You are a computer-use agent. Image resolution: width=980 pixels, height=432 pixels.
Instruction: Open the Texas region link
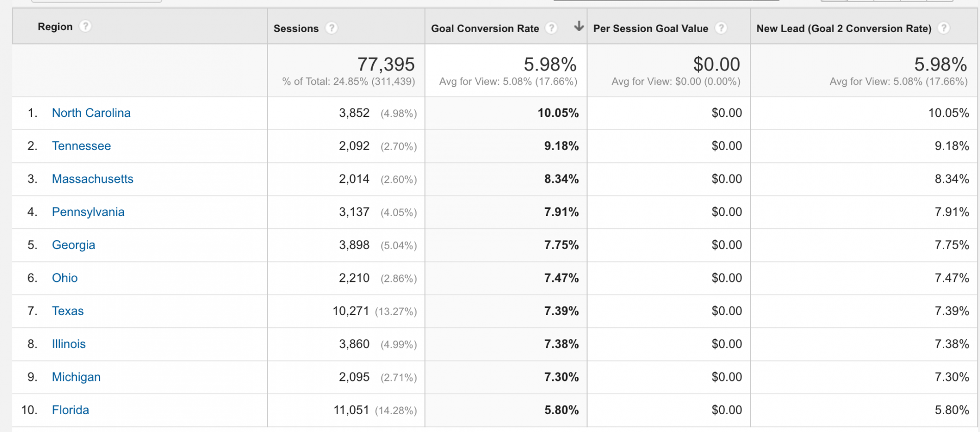(x=68, y=311)
